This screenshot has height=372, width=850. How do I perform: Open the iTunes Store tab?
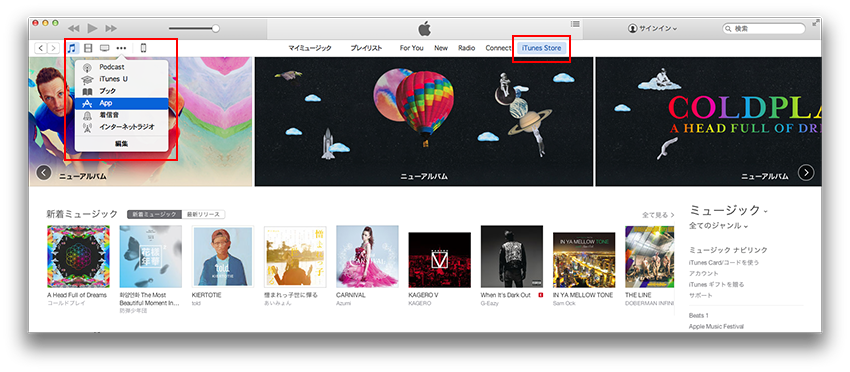point(542,48)
